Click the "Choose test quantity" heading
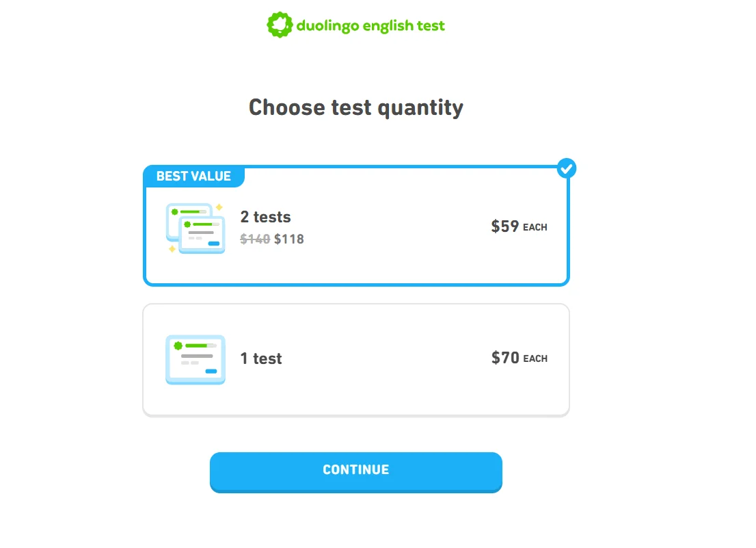Viewport: 756px width, 548px height. [355, 107]
